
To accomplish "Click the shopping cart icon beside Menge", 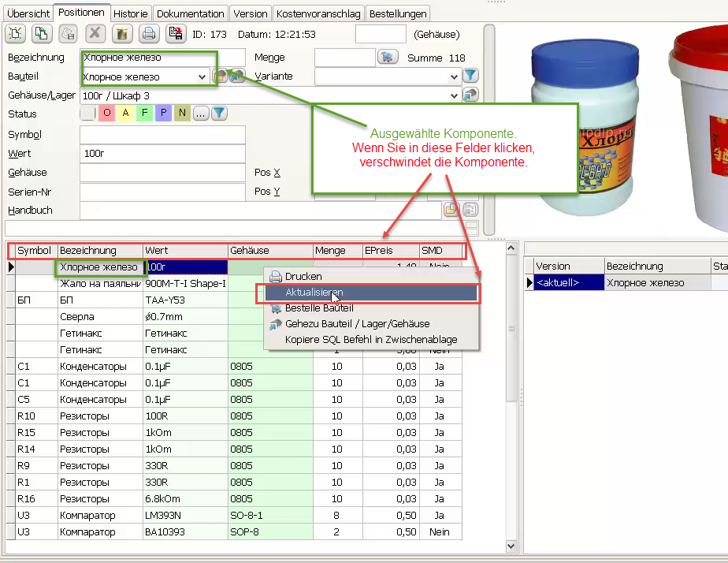I will [387, 58].
